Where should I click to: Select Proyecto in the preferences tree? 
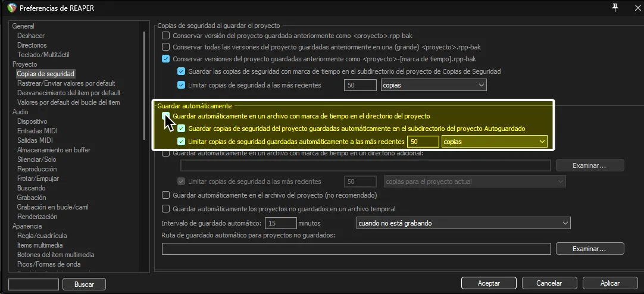tap(24, 64)
